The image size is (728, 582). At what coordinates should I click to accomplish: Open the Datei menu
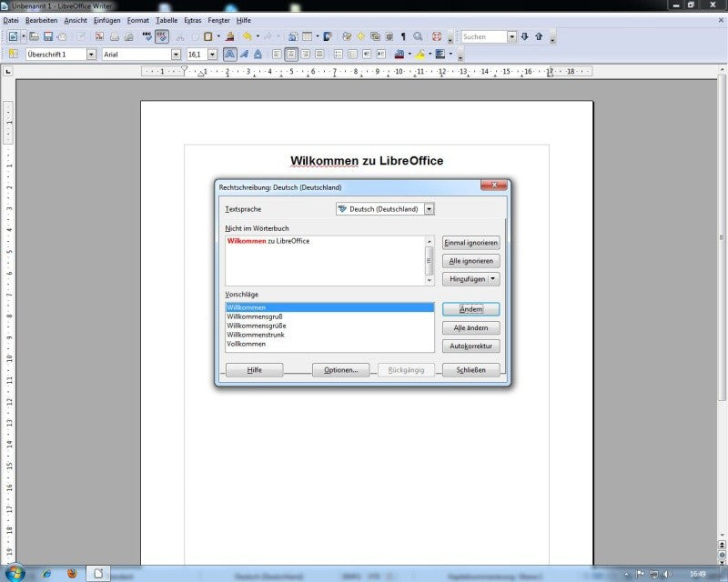tap(11, 20)
